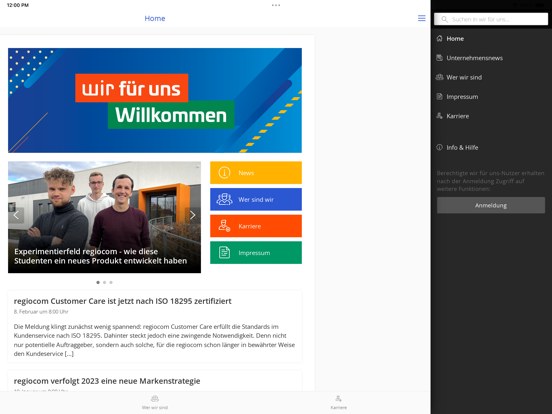Click the person icon on orange Karriere tile
The height and width of the screenshot is (414, 552).
coord(224,226)
